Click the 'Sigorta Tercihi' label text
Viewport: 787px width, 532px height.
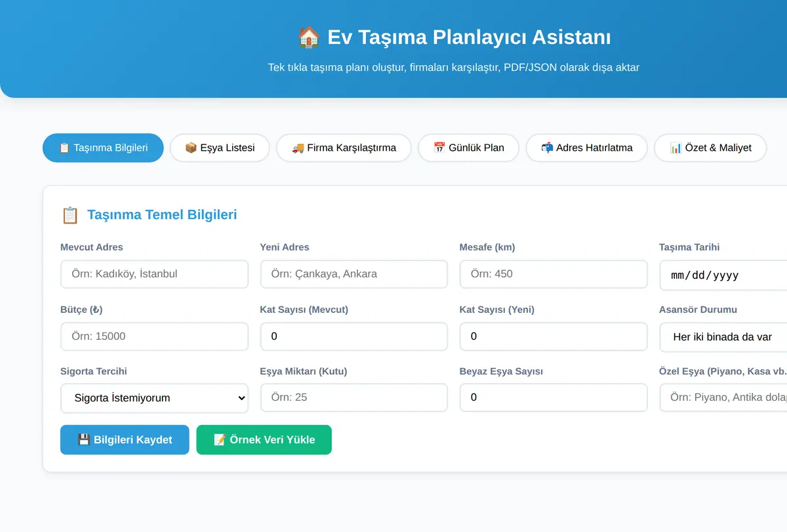[x=94, y=371]
